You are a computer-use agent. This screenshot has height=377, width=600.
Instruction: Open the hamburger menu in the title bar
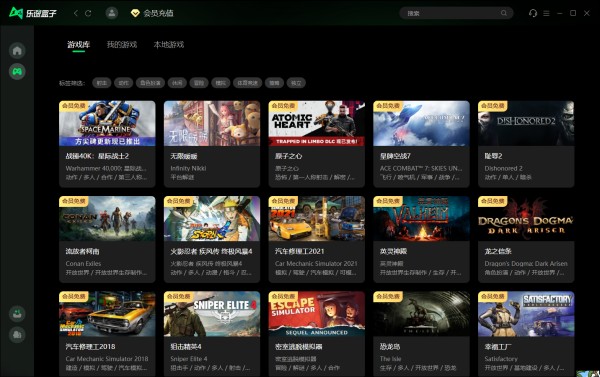coord(546,13)
